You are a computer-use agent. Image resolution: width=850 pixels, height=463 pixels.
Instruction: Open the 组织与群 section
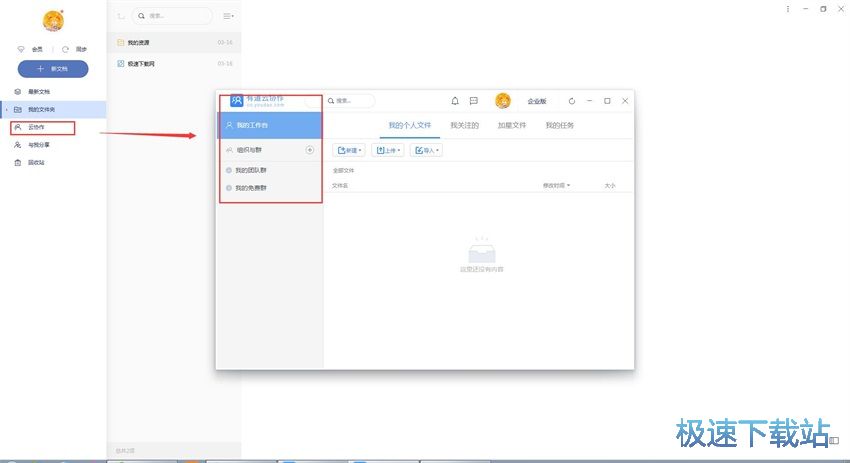[249, 150]
